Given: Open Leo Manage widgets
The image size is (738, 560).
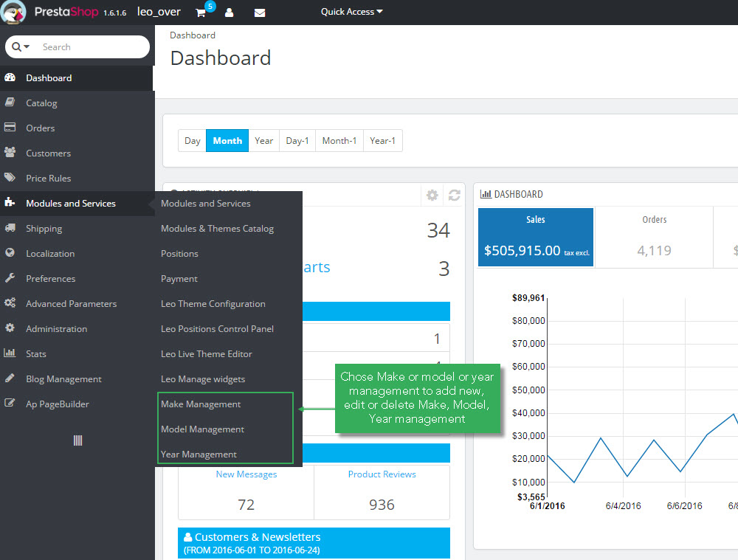Looking at the screenshot, I should 203,378.
